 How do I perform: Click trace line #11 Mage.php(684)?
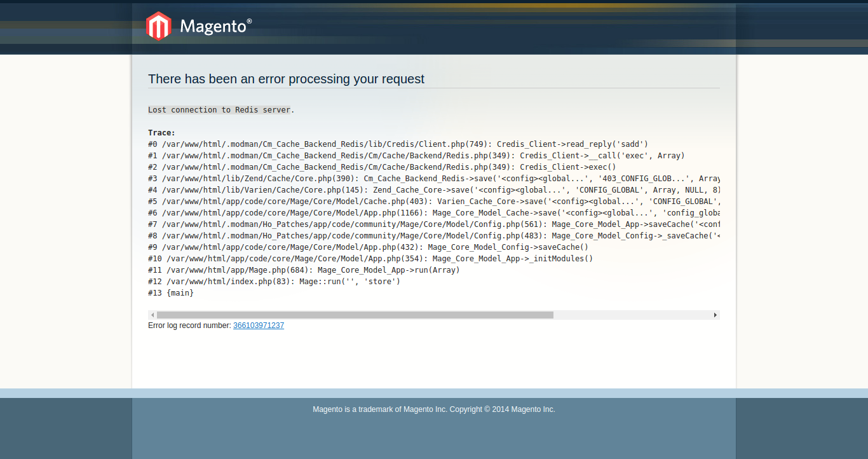click(x=304, y=270)
